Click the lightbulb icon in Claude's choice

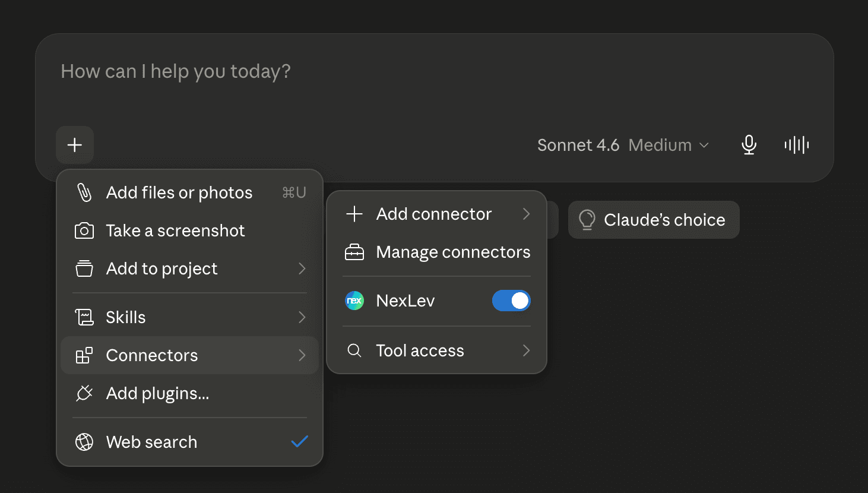pos(587,220)
